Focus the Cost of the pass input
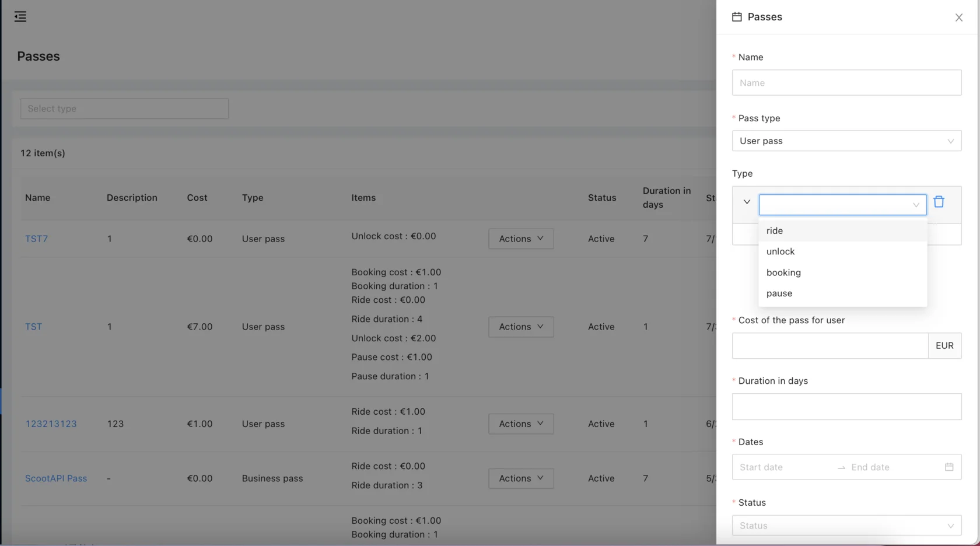The image size is (980, 546). [x=830, y=346]
